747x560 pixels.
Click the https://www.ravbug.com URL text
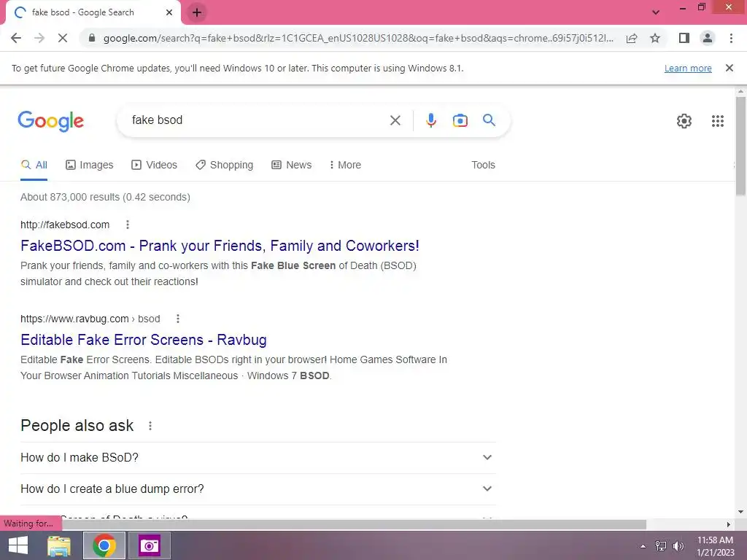pyautogui.click(x=74, y=319)
